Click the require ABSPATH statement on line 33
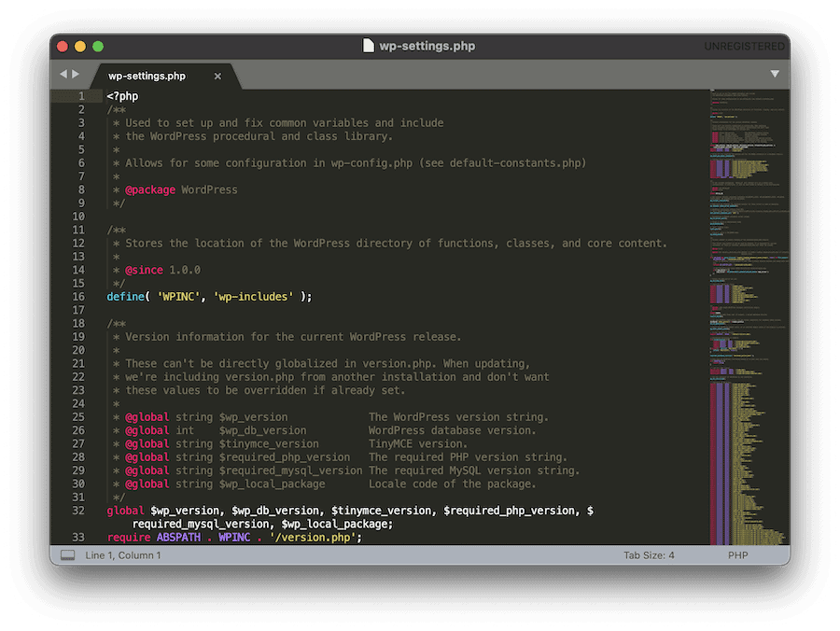This screenshot has width=840, height=631. pyautogui.click(x=187, y=537)
